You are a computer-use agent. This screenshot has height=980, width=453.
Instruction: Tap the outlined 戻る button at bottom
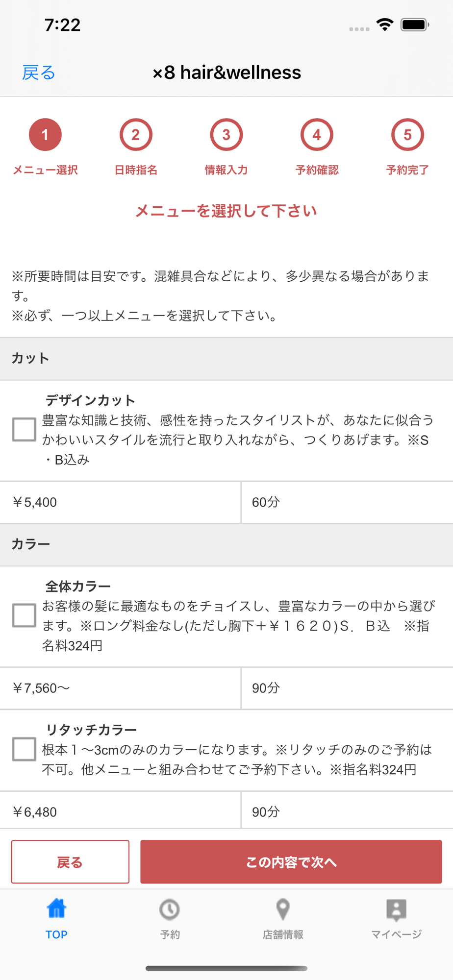point(70,862)
